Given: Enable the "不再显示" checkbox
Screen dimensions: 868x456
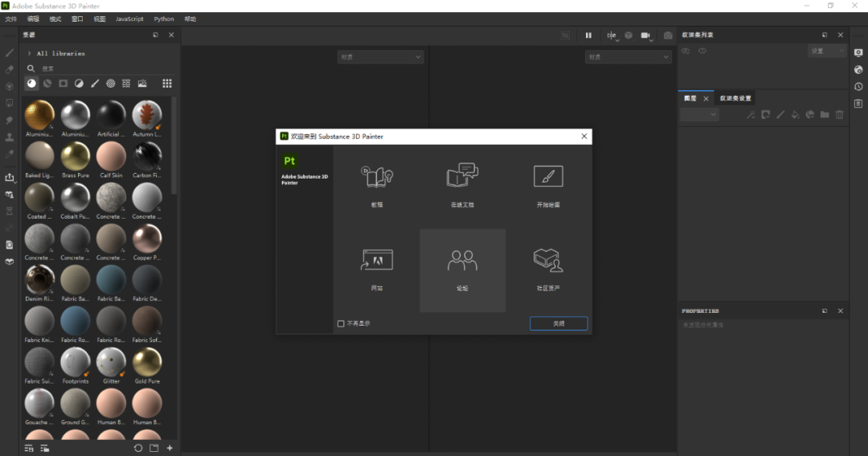Looking at the screenshot, I should [x=341, y=323].
